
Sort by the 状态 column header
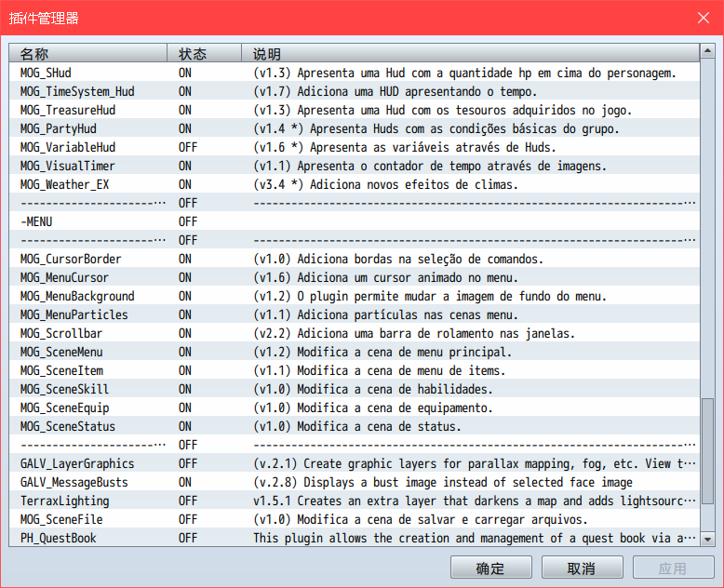[x=204, y=54]
